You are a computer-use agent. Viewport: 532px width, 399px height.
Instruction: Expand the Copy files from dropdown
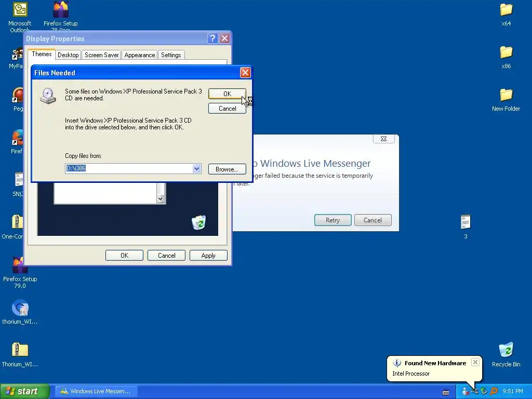(x=196, y=169)
